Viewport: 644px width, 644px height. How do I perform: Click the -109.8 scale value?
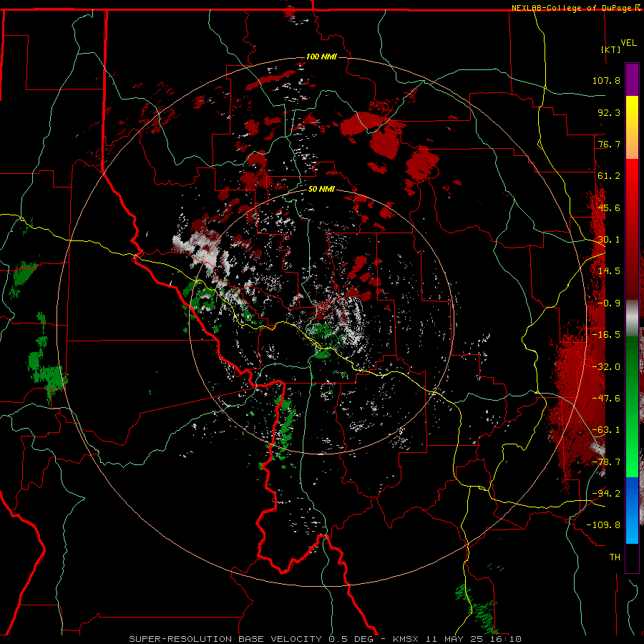(x=604, y=525)
